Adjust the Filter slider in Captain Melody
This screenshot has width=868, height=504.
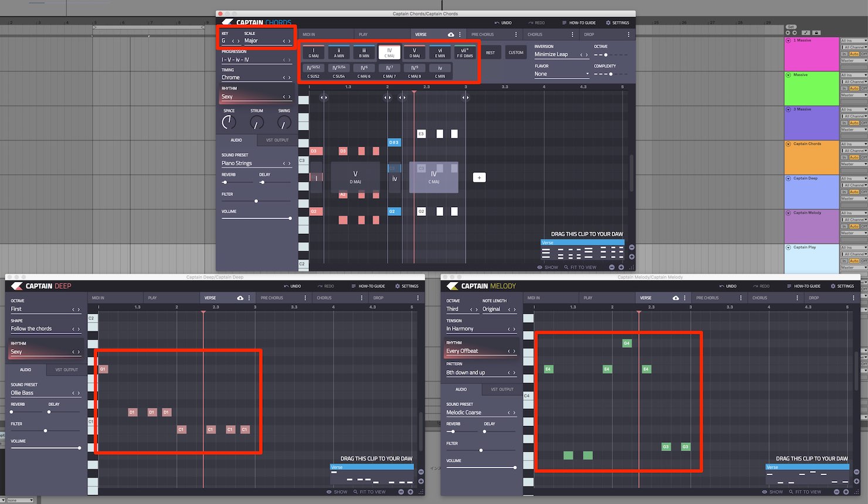[480, 451]
